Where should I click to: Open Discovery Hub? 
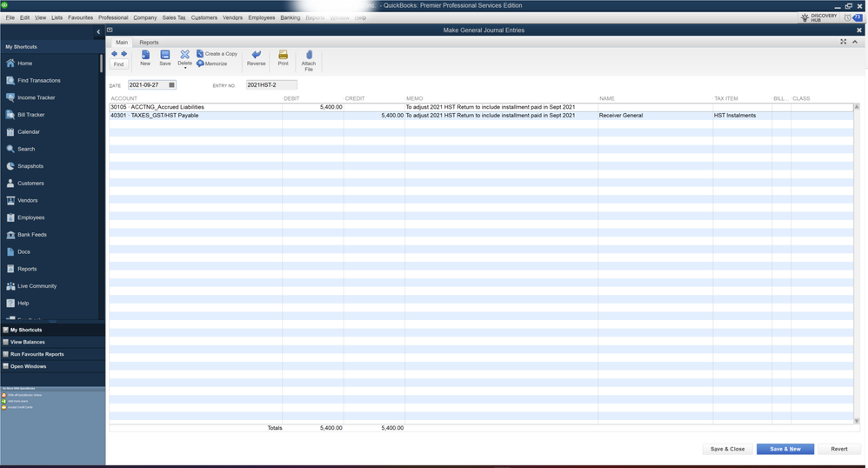pos(818,17)
